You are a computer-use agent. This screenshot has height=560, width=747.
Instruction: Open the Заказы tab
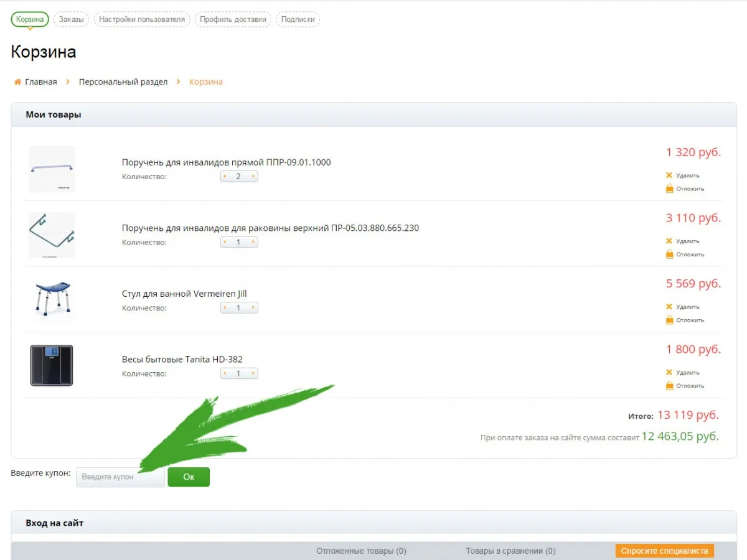pyautogui.click(x=72, y=19)
